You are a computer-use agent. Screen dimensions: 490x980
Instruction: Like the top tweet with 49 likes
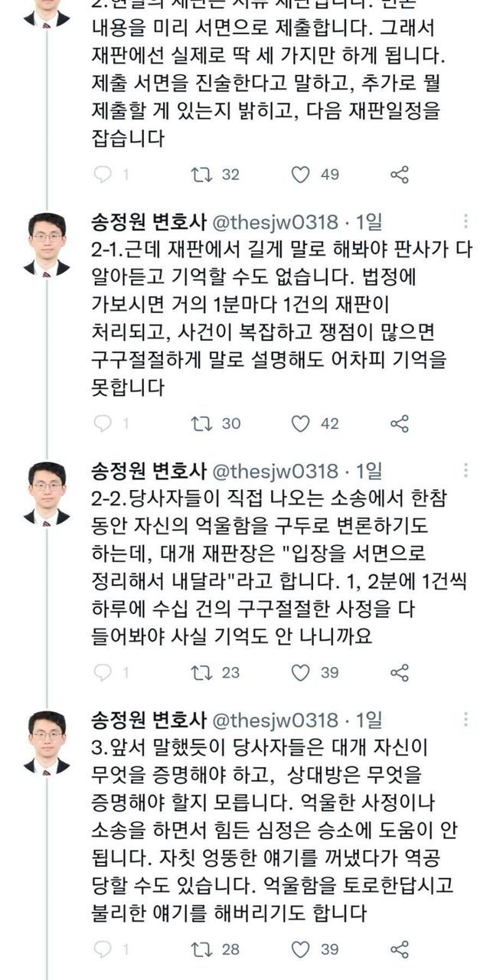tap(302, 175)
